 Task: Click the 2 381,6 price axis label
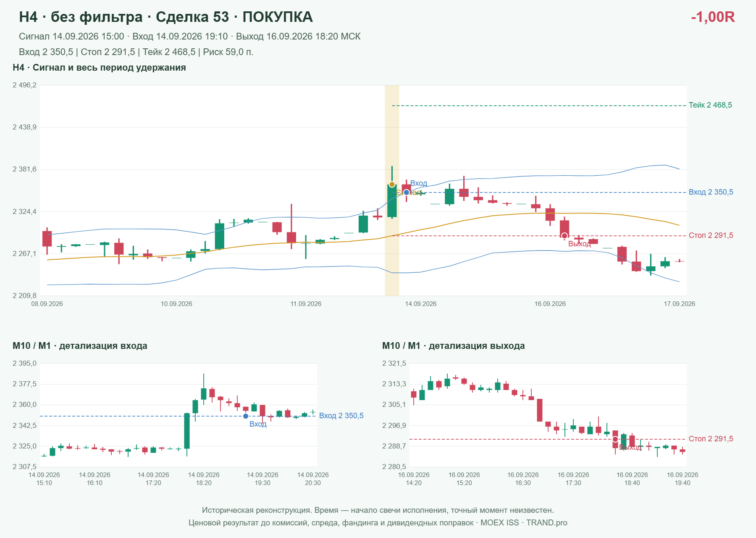click(24, 169)
